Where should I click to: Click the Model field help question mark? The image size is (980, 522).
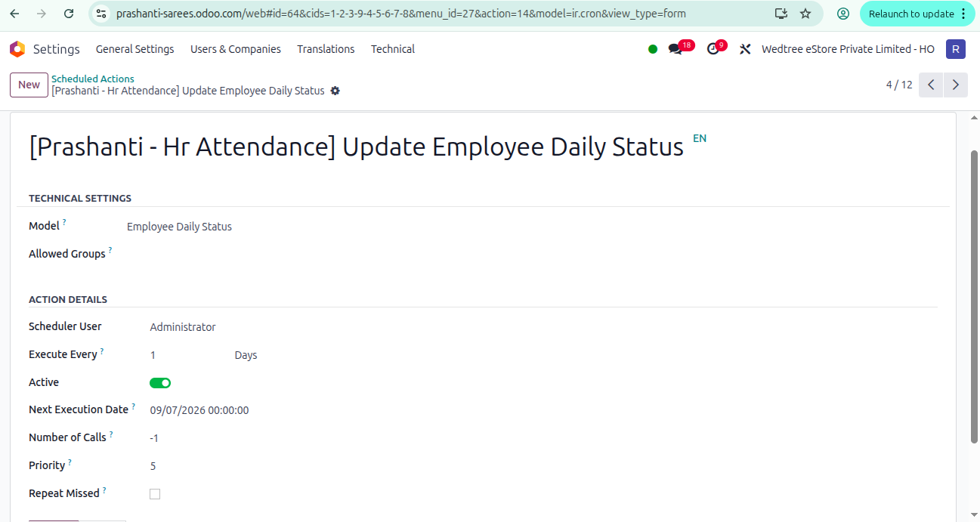coord(64,223)
